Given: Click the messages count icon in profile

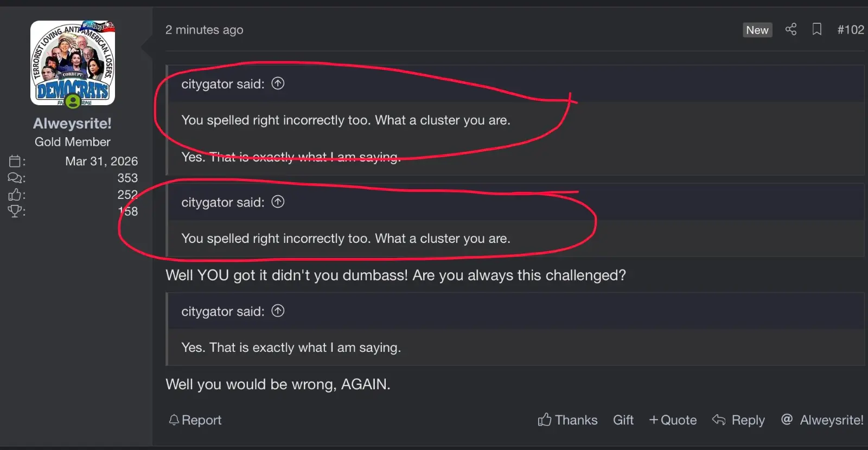Looking at the screenshot, I should point(15,178).
